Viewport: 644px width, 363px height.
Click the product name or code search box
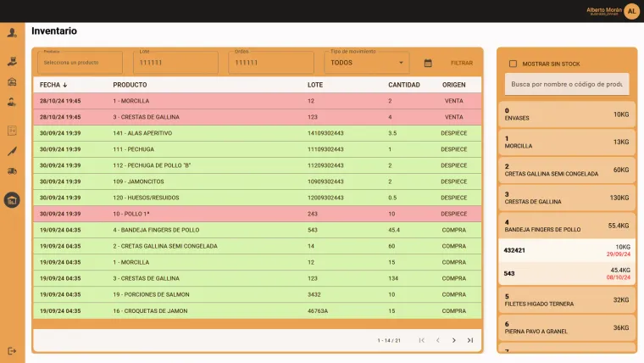[x=567, y=84]
